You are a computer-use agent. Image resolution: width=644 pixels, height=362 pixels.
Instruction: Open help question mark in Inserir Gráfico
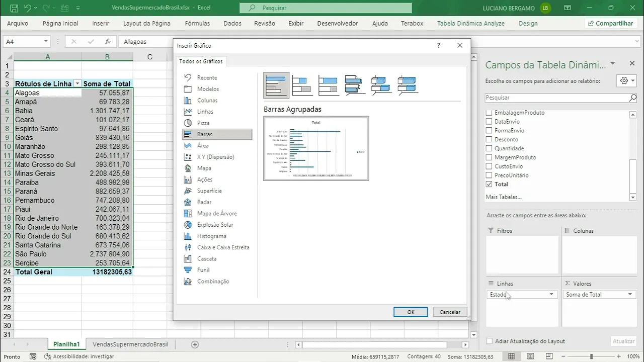439,45
